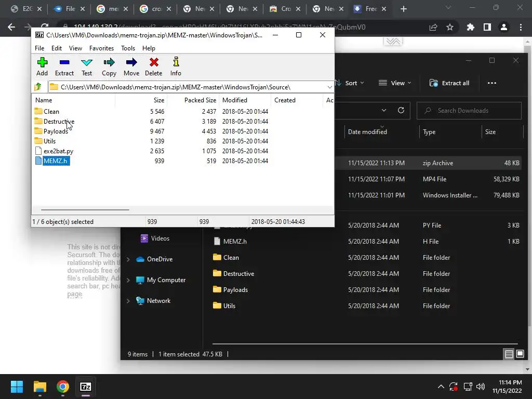Image resolution: width=532 pixels, height=399 pixels.
Task: Click the Search Downloads field
Action: [469, 111]
